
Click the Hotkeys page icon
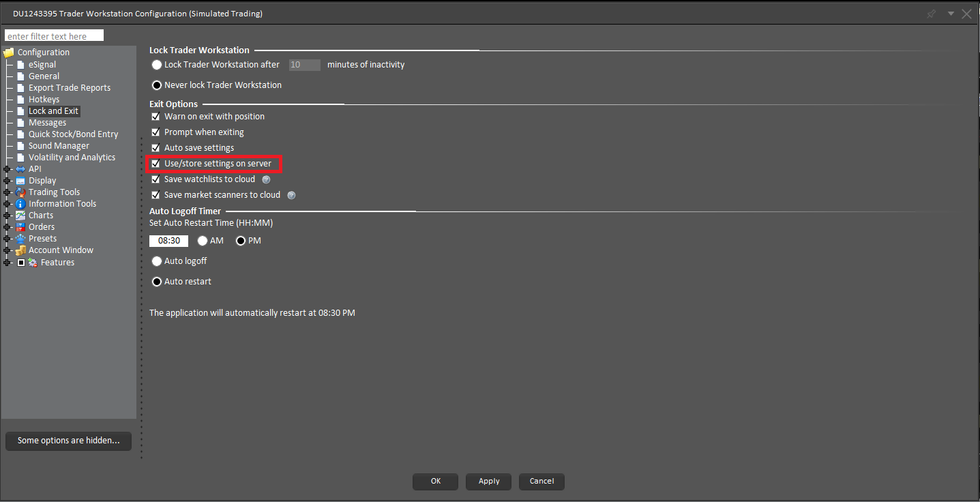pos(20,100)
